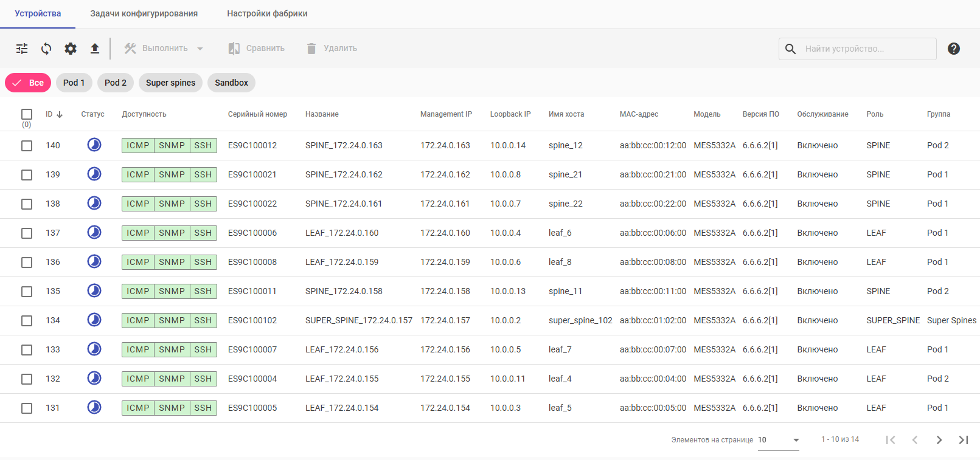980x460 pixels.
Task: Click the status icon for device 140
Action: coord(94,145)
